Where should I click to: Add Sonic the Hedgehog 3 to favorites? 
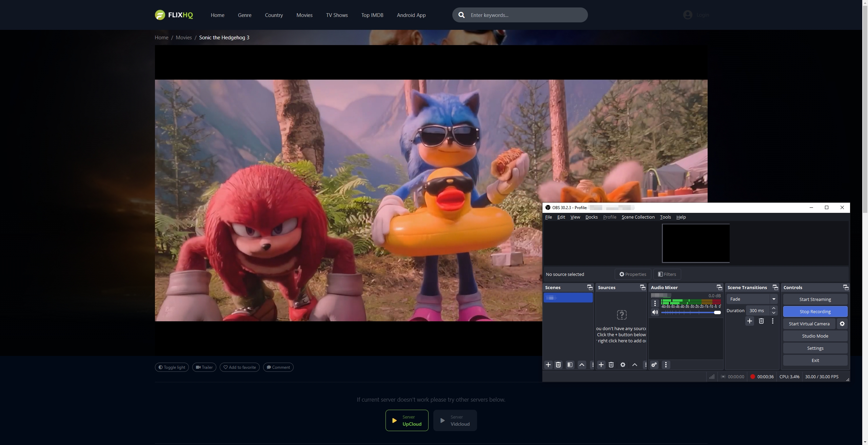240,367
